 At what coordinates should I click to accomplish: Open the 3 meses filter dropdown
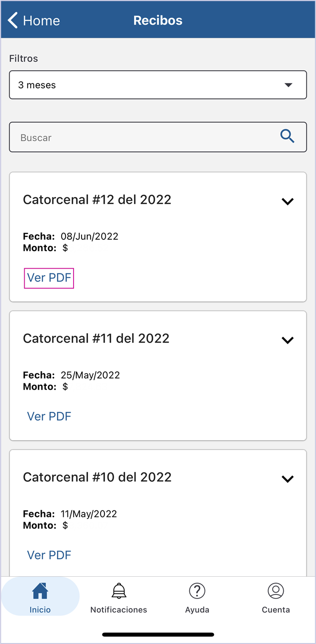[158, 85]
